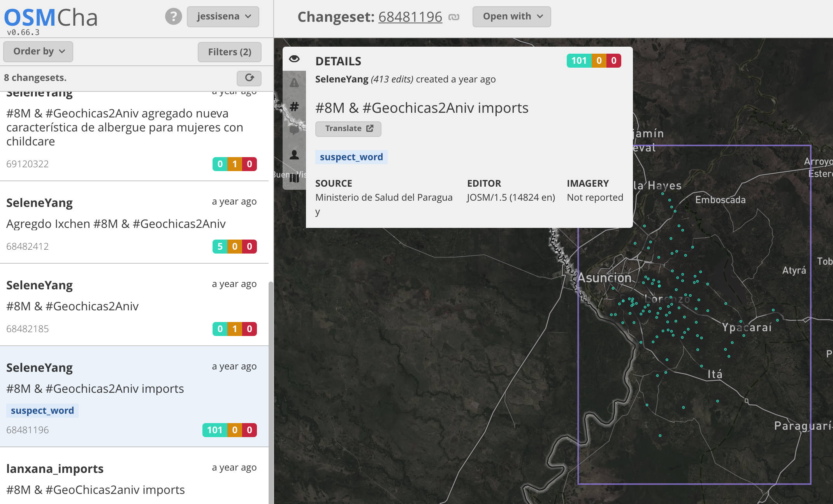
Task: Click the Translate button
Action: pyautogui.click(x=348, y=129)
